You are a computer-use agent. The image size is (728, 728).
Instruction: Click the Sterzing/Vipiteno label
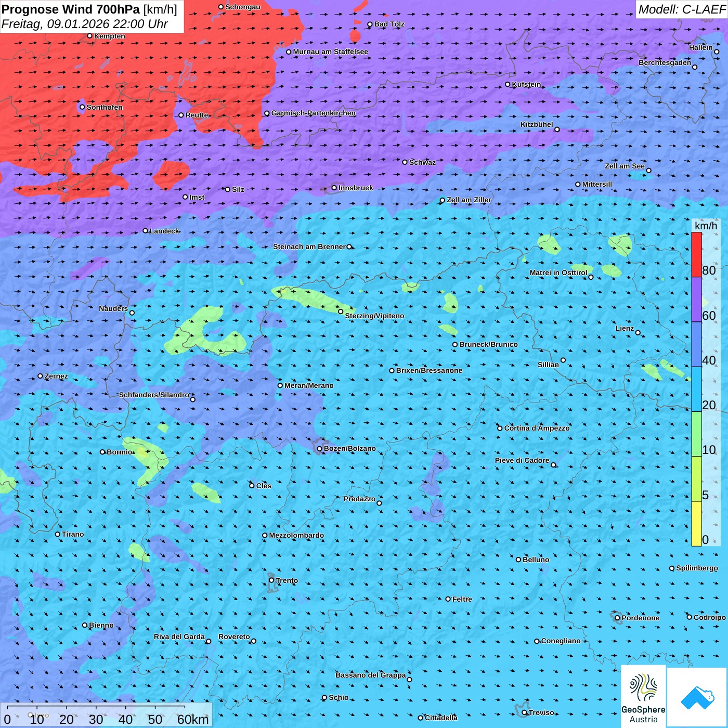[375, 316]
